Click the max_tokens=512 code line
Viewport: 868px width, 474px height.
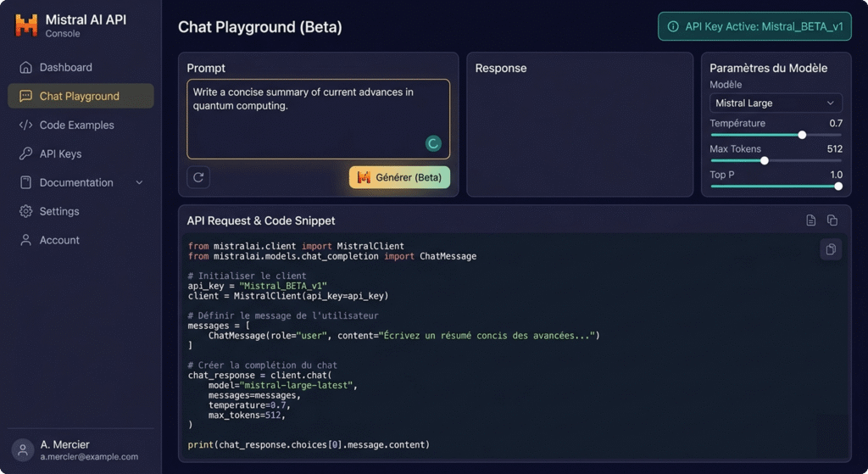tap(247, 415)
